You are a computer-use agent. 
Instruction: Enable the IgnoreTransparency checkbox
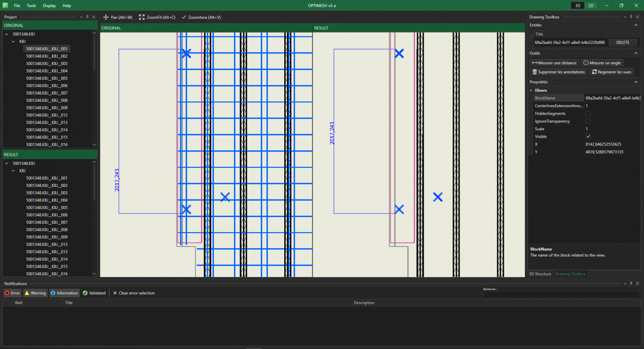[x=588, y=121]
